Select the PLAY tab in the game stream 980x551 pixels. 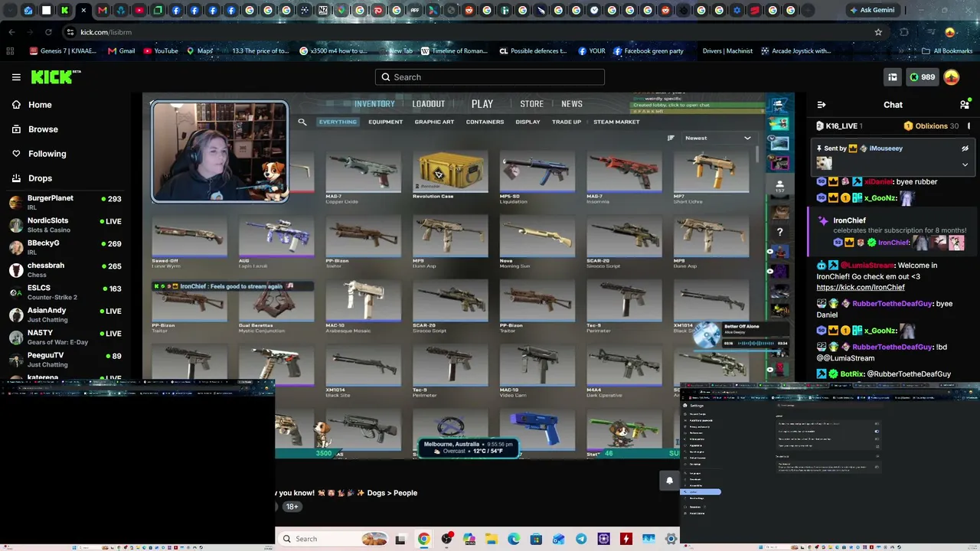coord(482,104)
